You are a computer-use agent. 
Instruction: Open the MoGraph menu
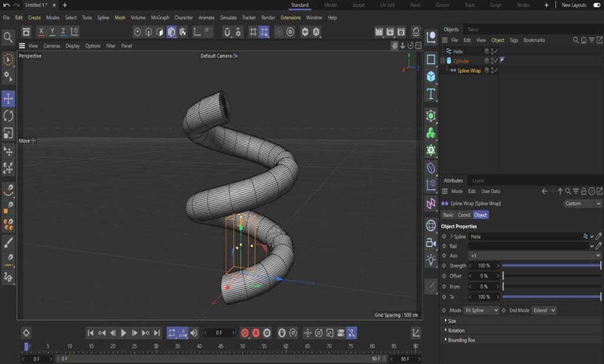tap(160, 18)
